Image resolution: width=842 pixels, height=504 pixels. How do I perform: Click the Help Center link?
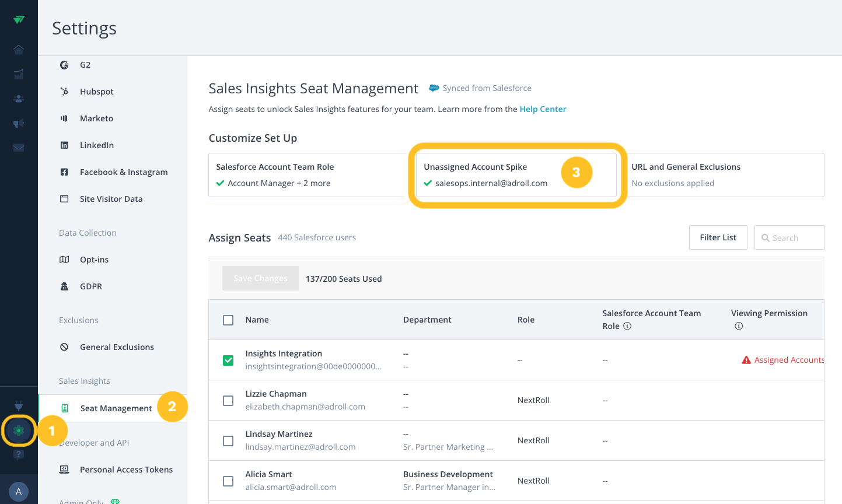(543, 109)
